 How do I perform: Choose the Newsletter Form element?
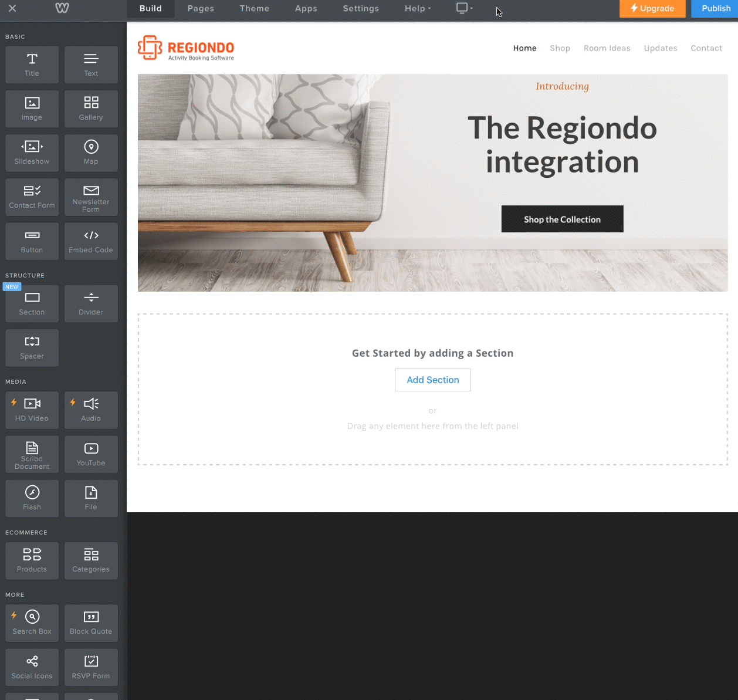(x=91, y=197)
